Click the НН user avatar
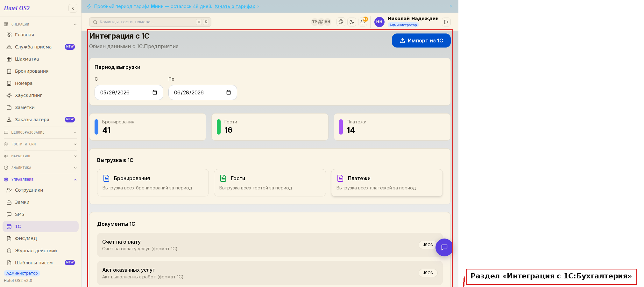This screenshot has height=287, width=644. 379,22
